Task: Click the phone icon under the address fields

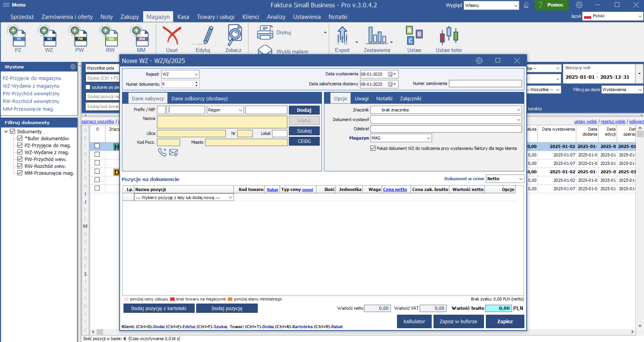Action: tap(162, 152)
